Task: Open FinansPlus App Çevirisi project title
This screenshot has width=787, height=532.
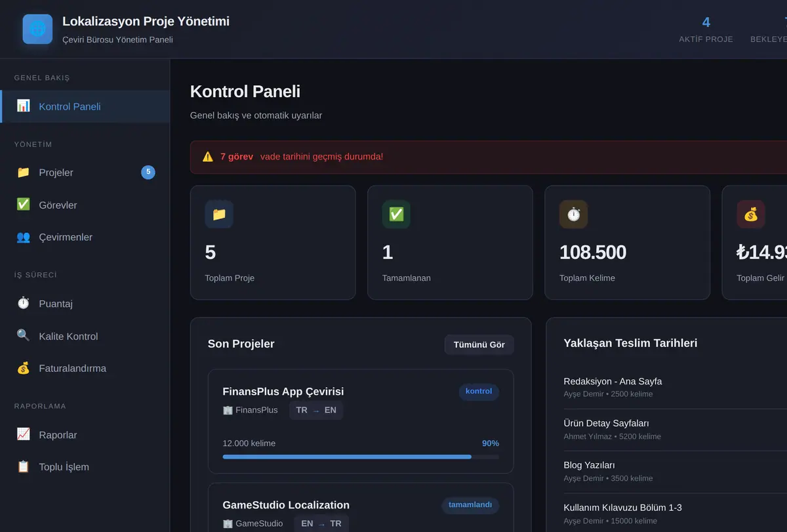Action: pyautogui.click(x=283, y=392)
